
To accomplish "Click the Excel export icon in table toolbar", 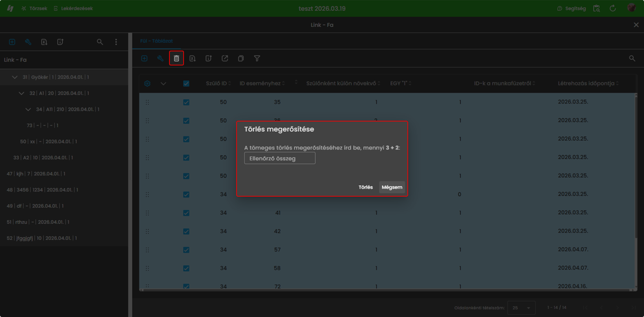I will pyautogui.click(x=192, y=58).
